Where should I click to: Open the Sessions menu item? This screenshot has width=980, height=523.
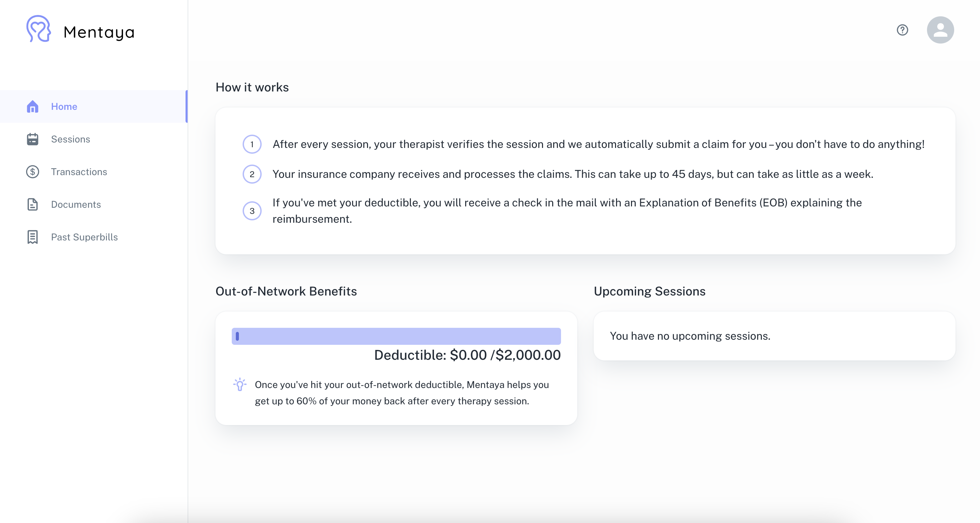point(71,139)
